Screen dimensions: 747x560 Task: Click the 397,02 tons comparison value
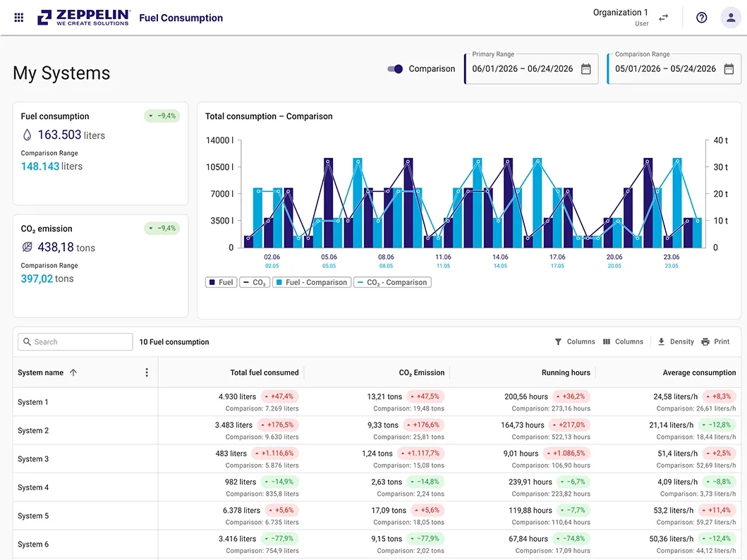tap(47, 279)
